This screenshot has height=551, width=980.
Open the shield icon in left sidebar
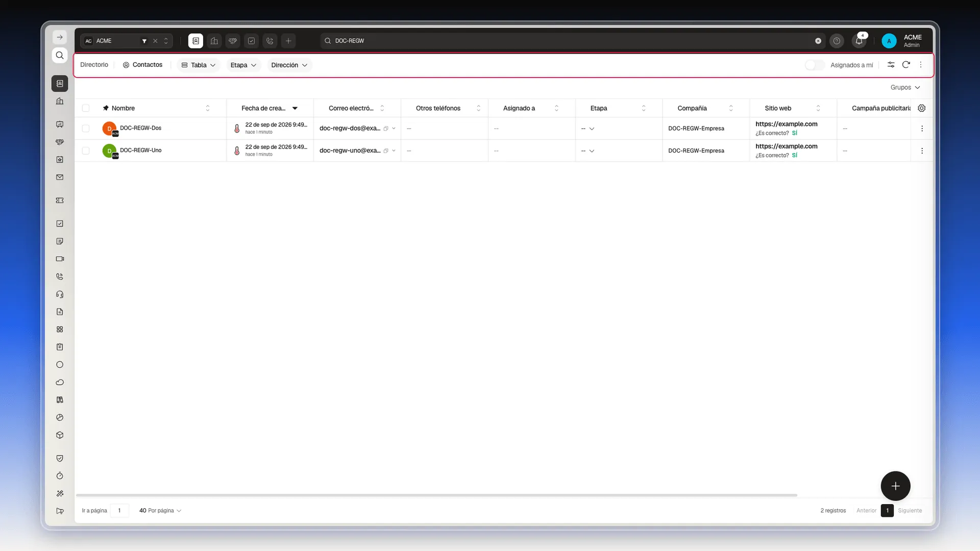point(60,458)
